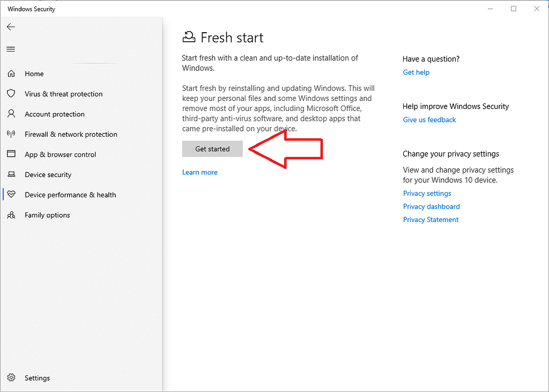
Task: Open the Privacy settings link
Action: 427,194
